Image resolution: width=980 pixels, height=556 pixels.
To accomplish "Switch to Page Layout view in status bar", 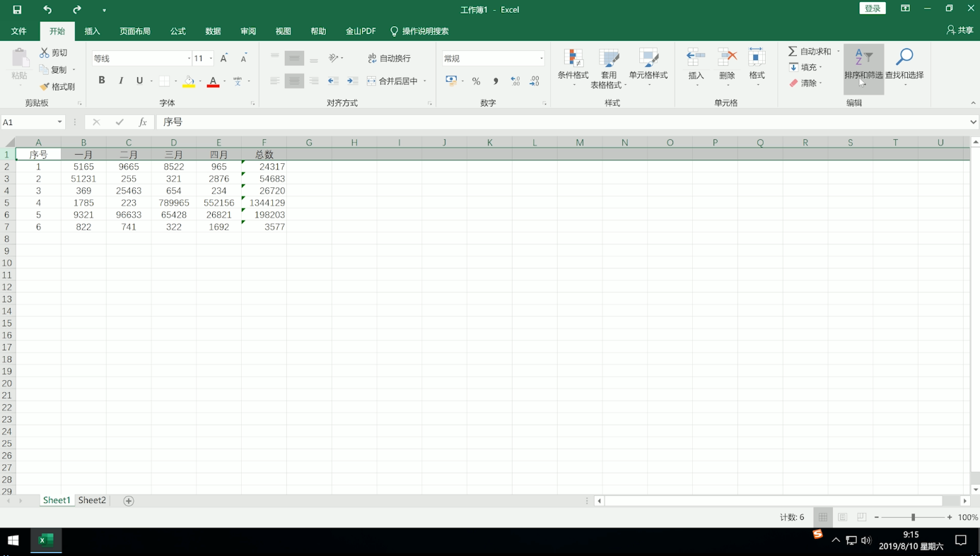I will point(842,517).
